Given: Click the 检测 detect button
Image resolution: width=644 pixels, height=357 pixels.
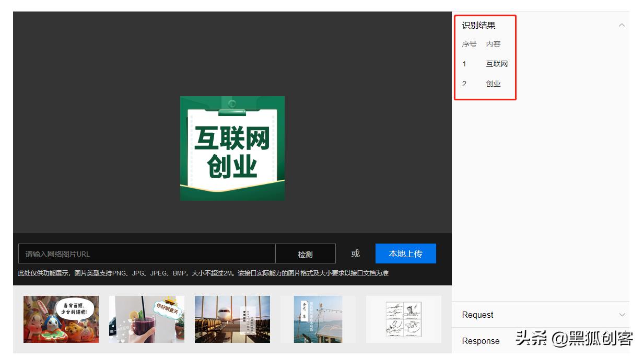Looking at the screenshot, I should pyautogui.click(x=306, y=253).
